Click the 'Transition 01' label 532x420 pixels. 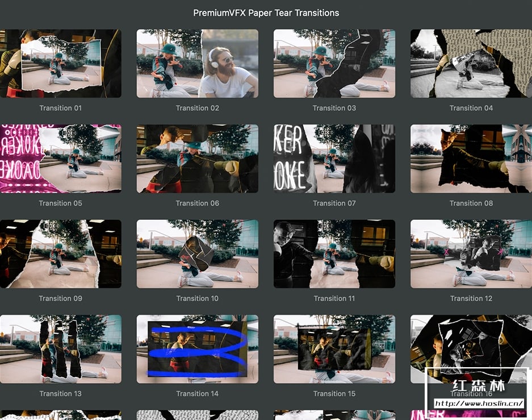point(60,108)
